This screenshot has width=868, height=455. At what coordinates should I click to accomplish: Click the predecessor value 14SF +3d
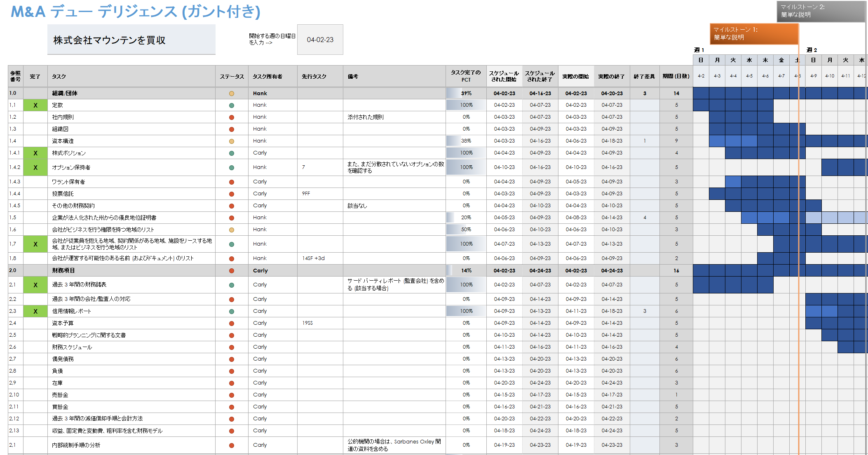[313, 258]
